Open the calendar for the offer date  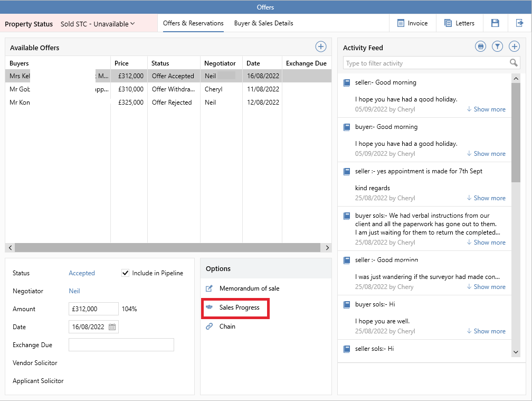click(112, 327)
